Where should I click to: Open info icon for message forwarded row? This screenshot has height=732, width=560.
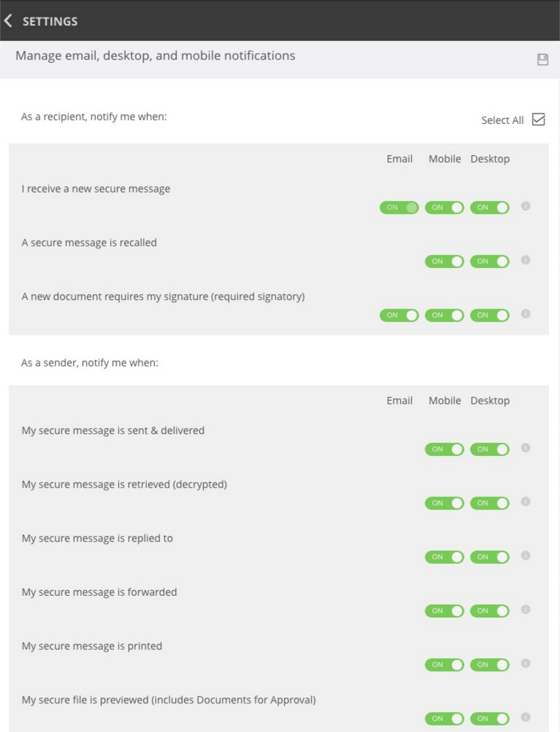tap(525, 609)
